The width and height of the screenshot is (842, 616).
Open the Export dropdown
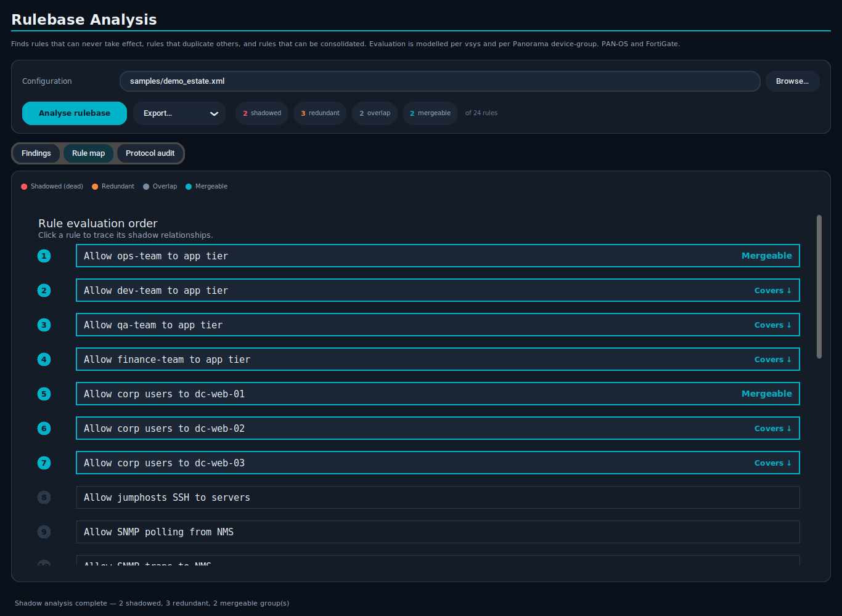(179, 113)
